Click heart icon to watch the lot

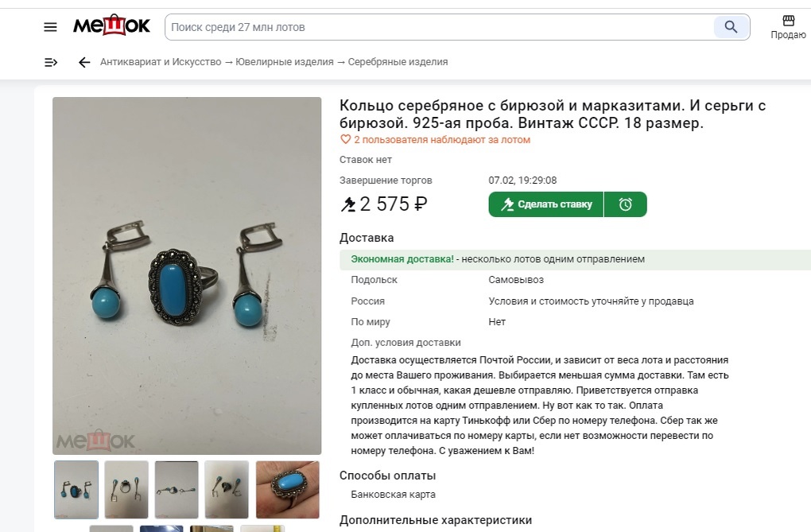tap(346, 139)
